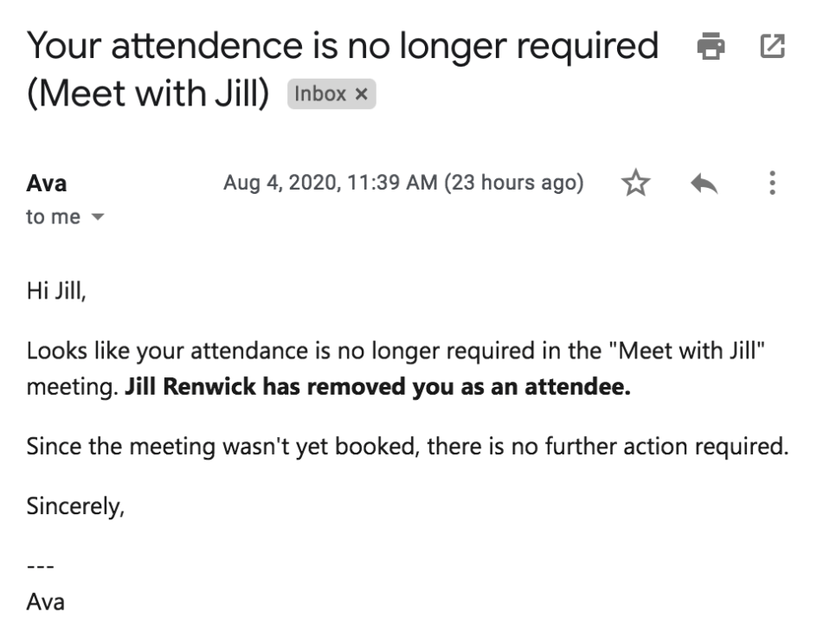The image size is (817, 644).
Task: Click the email subject heading
Action: point(343,46)
